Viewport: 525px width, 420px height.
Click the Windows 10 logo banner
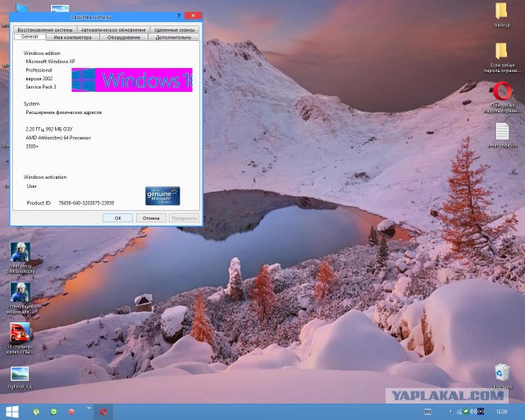point(132,80)
